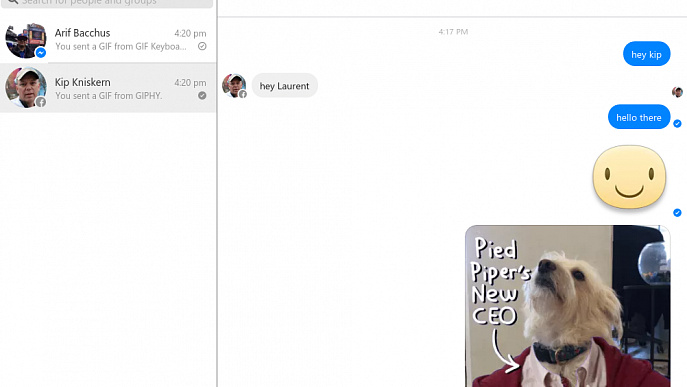This screenshot has width=687, height=387.
Task: Open the Pied Piper's New CEO GIF
Action: pos(568,306)
